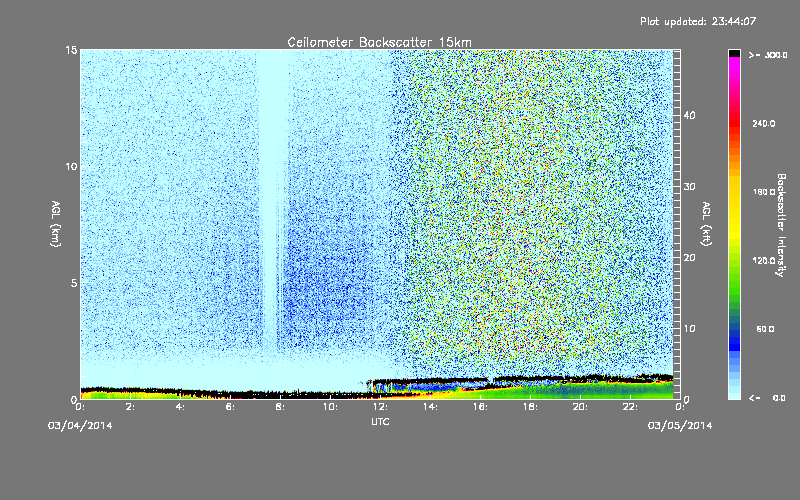The image size is (800, 500).
Task: Click the "120.0" color bar label
Action: (x=764, y=260)
